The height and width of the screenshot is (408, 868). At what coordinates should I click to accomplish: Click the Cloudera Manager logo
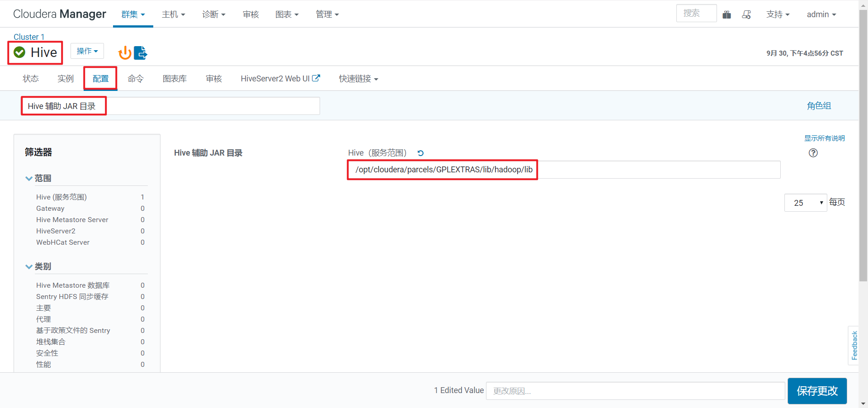click(x=60, y=14)
